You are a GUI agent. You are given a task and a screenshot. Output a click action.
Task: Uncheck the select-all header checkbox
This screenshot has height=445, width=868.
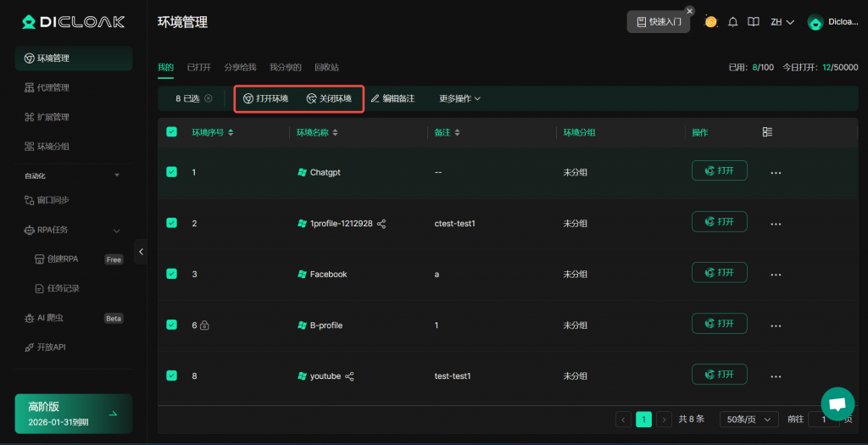172,132
